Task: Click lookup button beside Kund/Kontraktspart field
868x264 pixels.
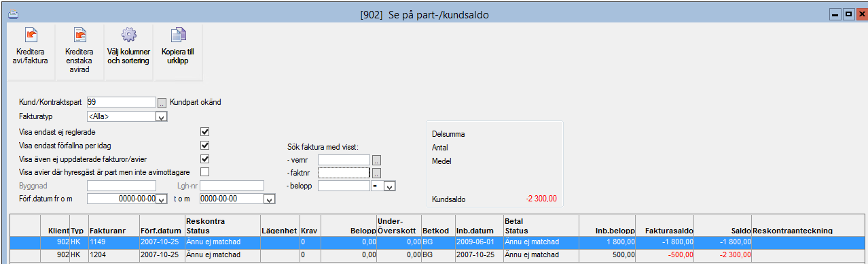Action: 162,103
